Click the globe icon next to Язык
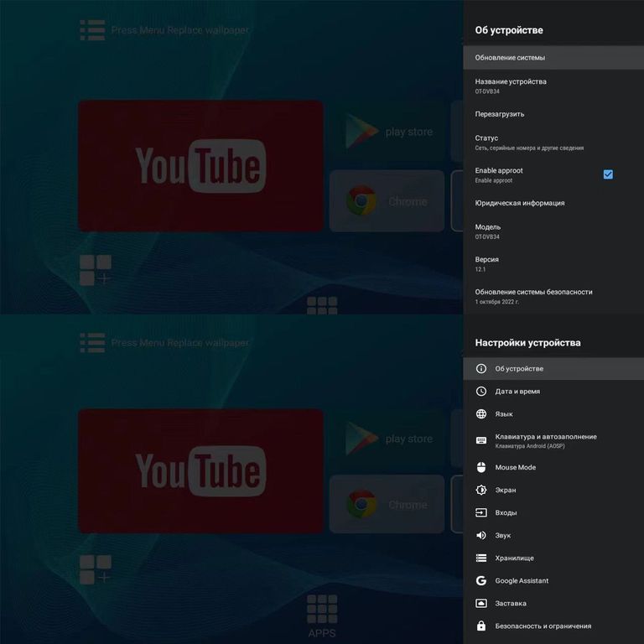The image size is (644, 644). point(481,414)
